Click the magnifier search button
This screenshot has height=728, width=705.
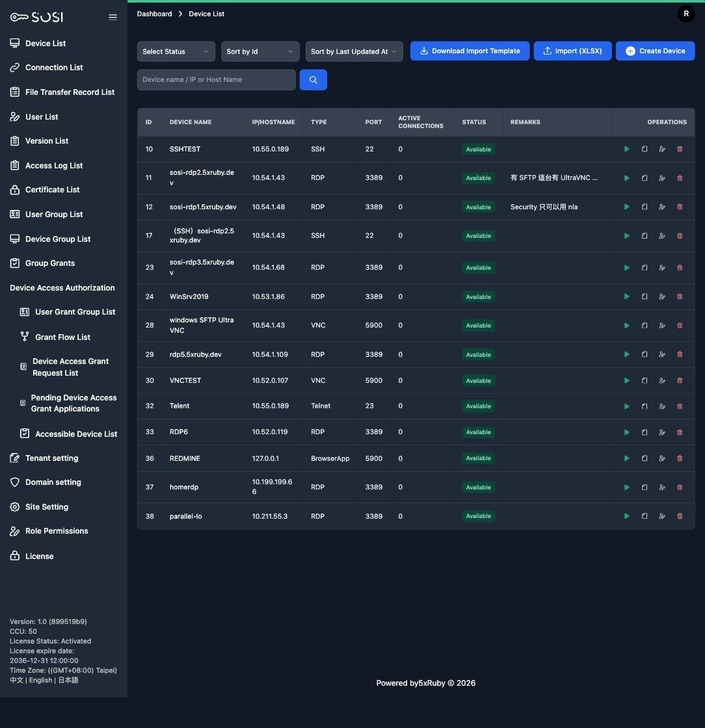(x=313, y=80)
